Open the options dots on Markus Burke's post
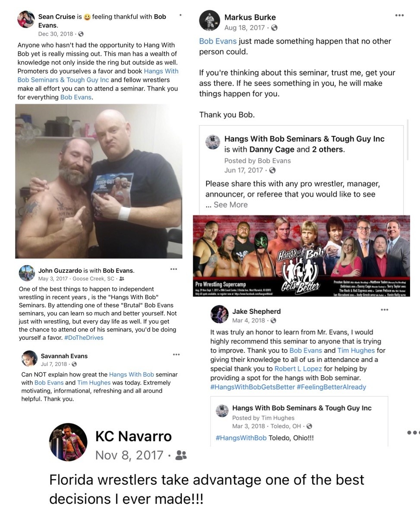This screenshot has width=420, height=518. [x=399, y=16]
